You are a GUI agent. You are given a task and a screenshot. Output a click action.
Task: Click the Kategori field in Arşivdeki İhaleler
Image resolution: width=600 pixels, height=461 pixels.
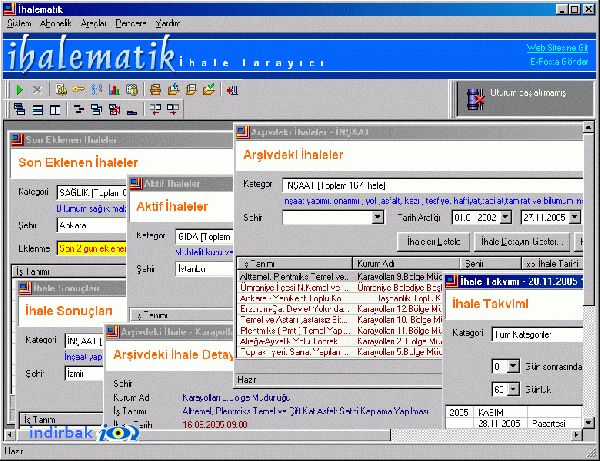click(x=432, y=186)
